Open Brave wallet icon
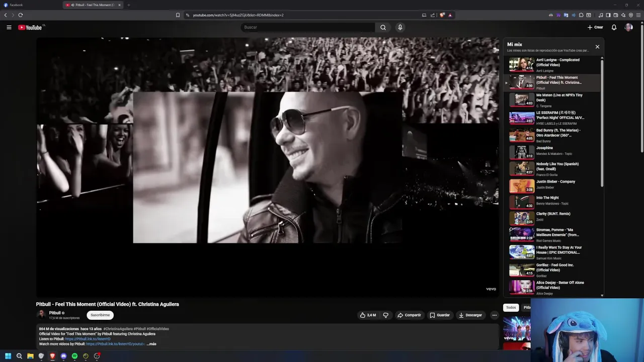 615,15
